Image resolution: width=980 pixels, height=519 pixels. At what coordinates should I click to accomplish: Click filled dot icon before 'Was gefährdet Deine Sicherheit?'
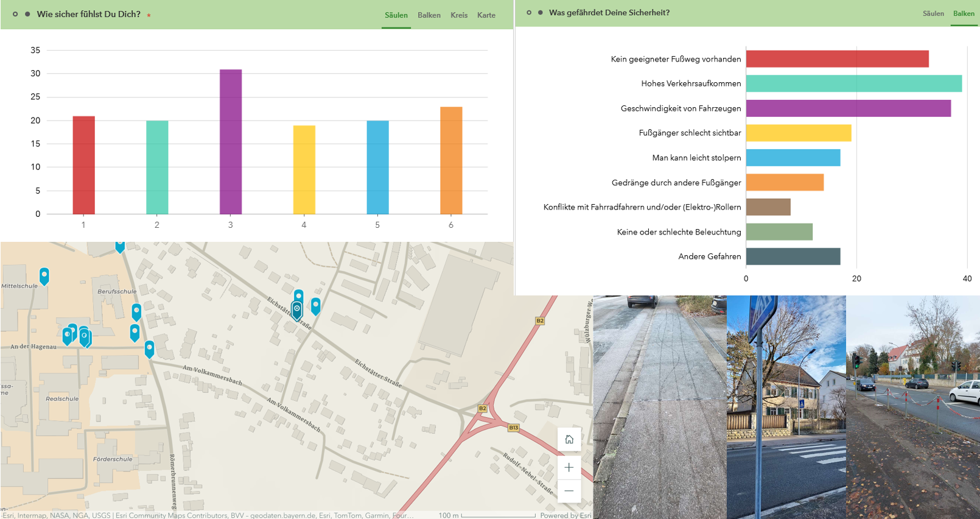tap(541, 12)
